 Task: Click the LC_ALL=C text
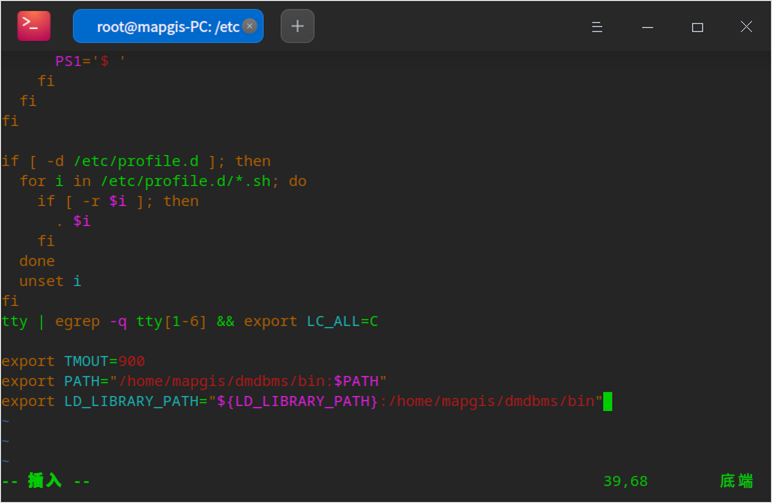click(x=342, y=321)
